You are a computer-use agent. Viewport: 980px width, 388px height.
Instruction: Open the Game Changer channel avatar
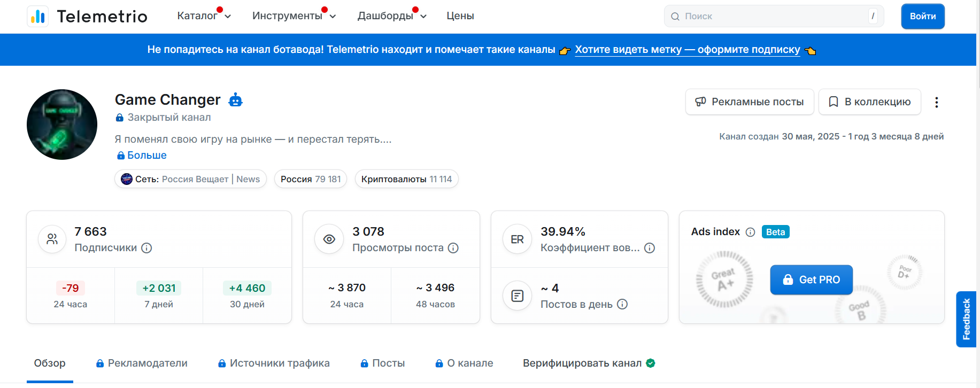point(62,125)
